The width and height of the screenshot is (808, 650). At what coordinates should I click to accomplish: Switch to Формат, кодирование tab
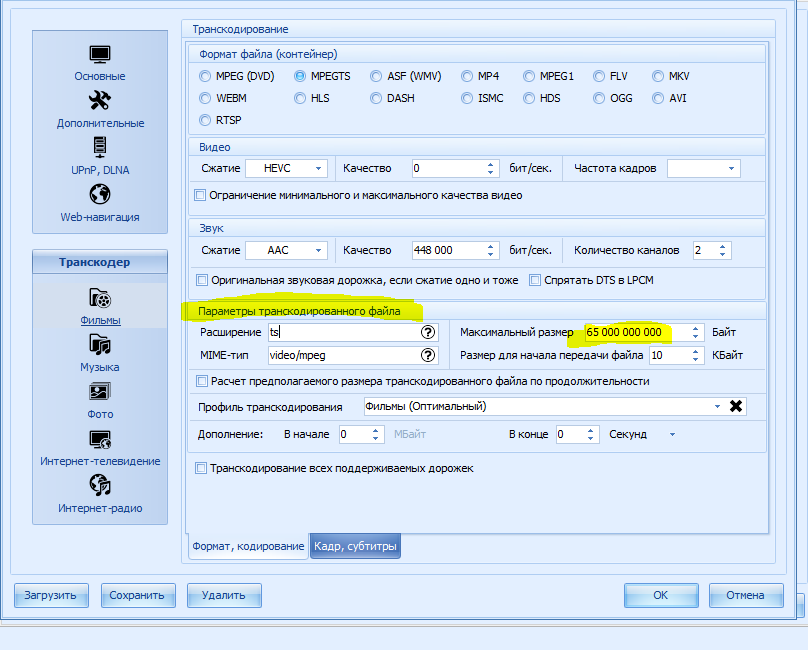[248, 546]
